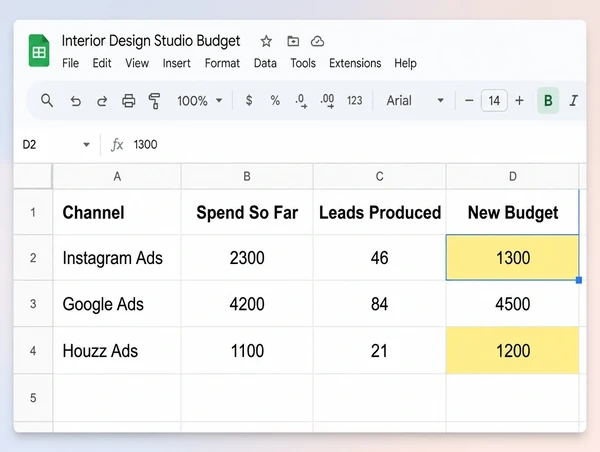Select the cell containing 4500

tap(513, 304)
